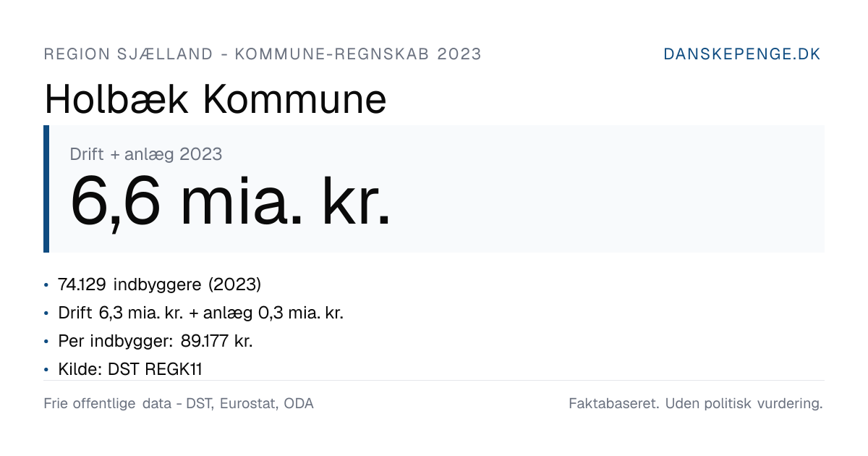
Task: Click the Region Sjælland kommune-regnskab 2023 header
Action: click(263, 54)
